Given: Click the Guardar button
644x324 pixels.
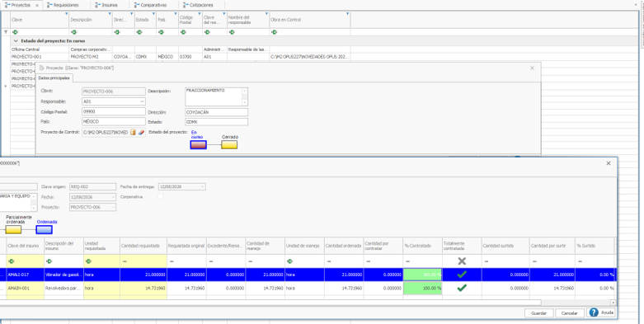Looking at the screenshot, I should pos(538,313).
